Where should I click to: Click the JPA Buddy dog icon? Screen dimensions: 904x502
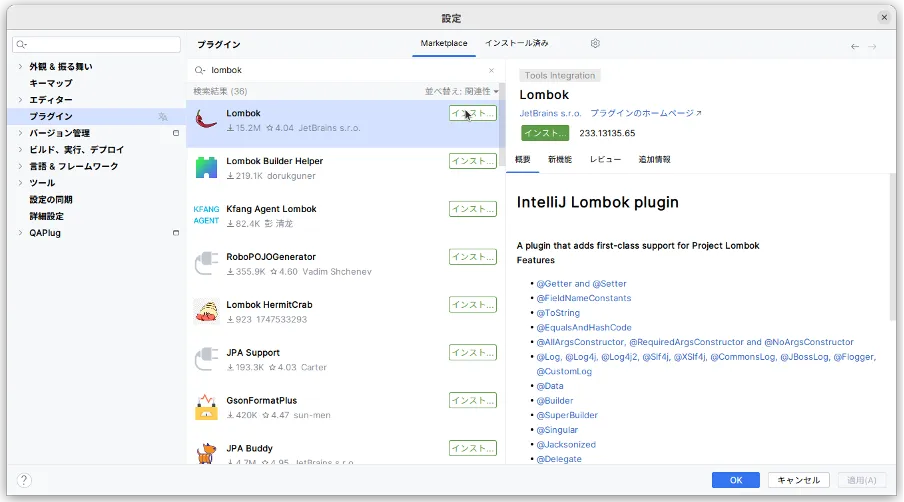click(207, 454)
